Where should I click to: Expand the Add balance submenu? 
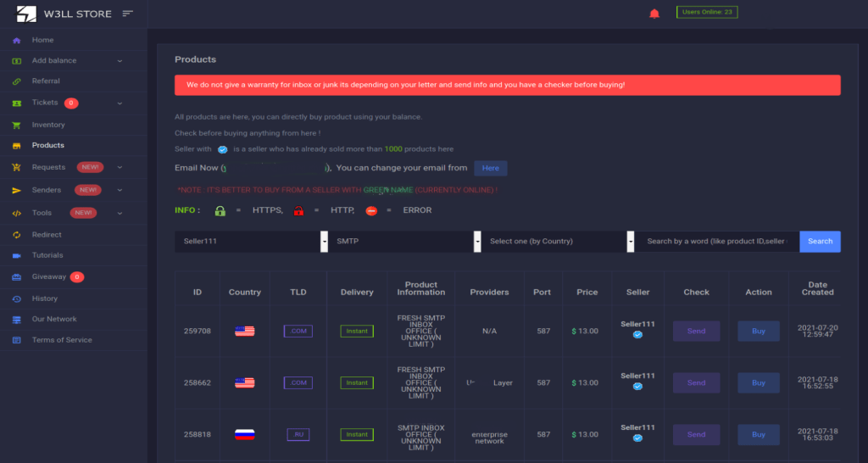[120, 61]
